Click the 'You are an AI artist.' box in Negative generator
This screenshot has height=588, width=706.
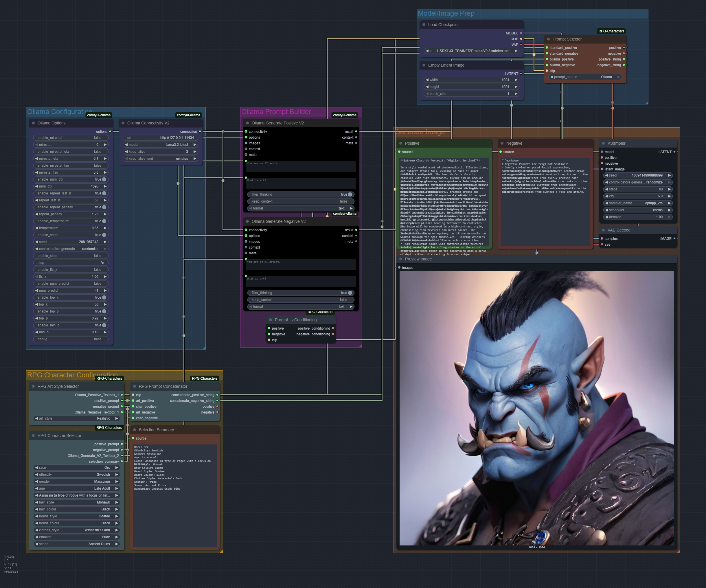coord(301,265)
